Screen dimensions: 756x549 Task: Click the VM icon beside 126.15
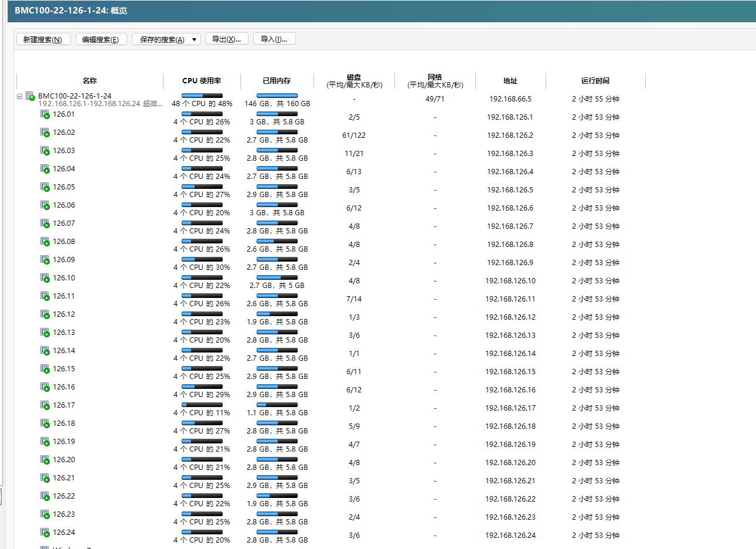click(x=45, y=369)
